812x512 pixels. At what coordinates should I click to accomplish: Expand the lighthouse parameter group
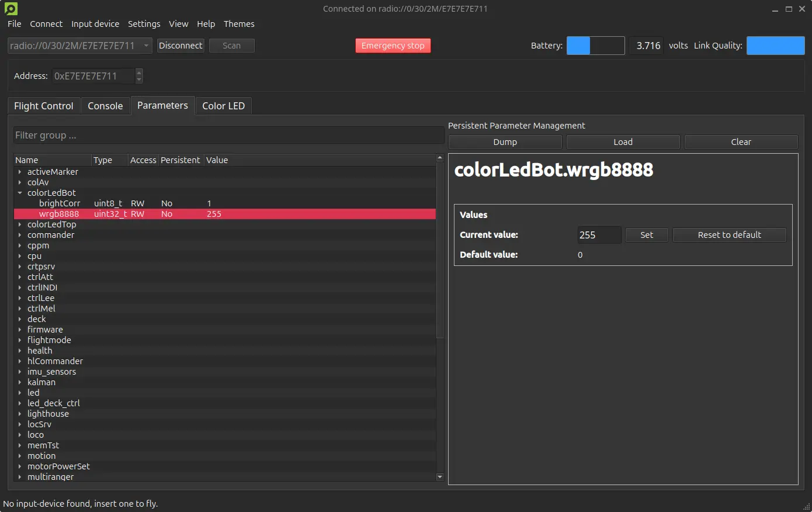coord(18,413)
